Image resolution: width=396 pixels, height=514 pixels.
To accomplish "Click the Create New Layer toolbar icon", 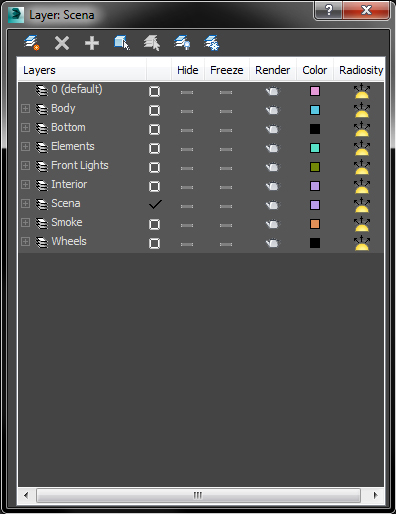I will point(32,43).
